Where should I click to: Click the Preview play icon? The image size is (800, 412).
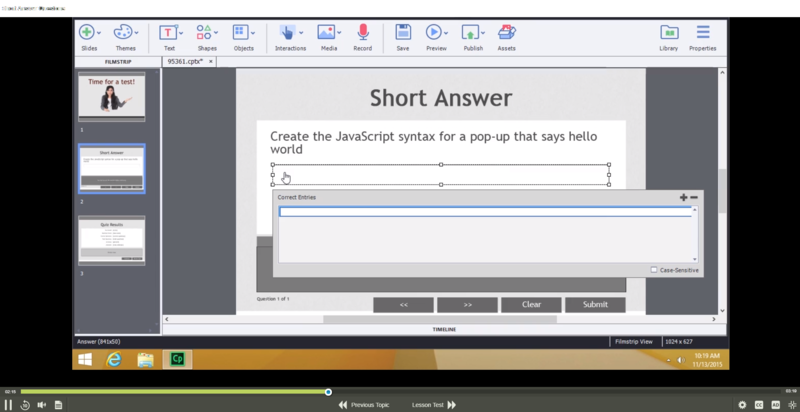coord(433,32)
